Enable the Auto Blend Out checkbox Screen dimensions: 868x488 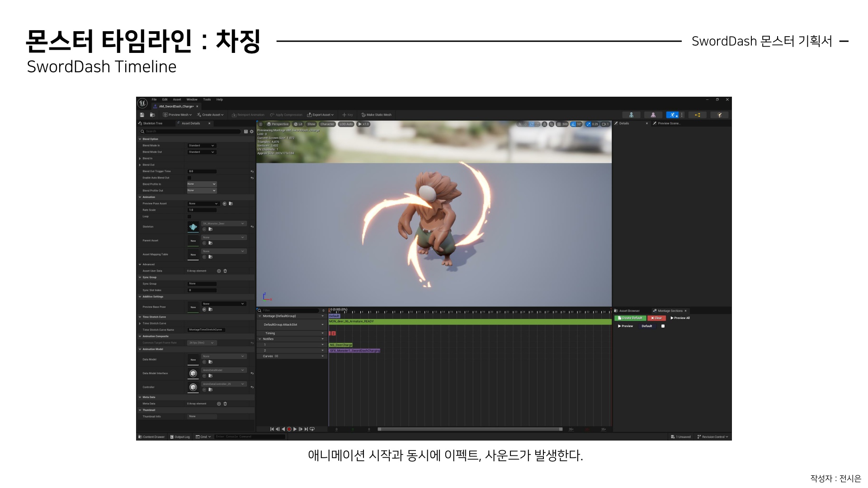coord(189,178)
